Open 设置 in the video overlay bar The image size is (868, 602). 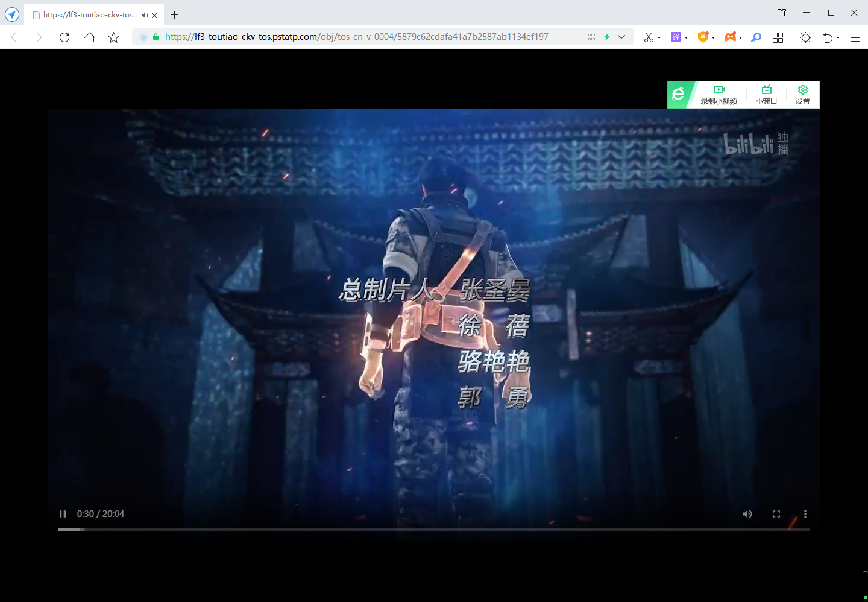coord(802,95)
